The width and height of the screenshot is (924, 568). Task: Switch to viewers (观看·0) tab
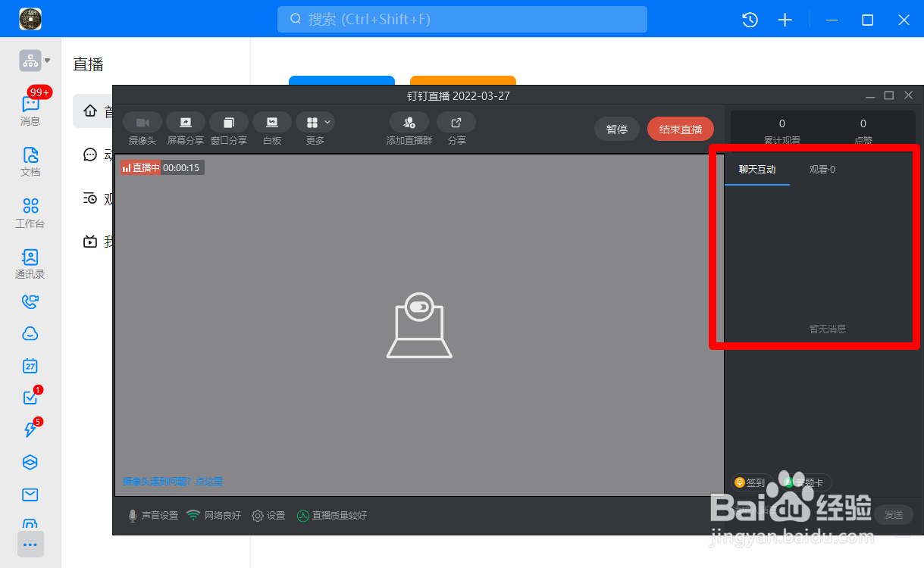click(822, 170)
